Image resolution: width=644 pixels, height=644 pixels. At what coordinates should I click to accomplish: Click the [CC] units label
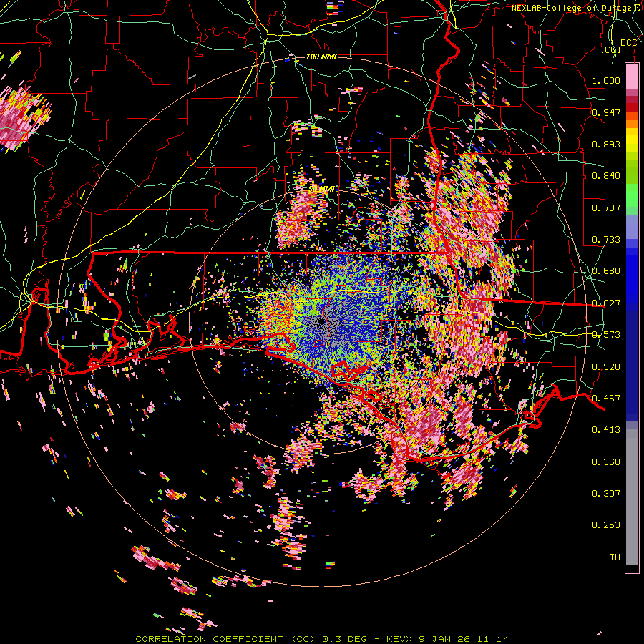(x=610, y=49)
